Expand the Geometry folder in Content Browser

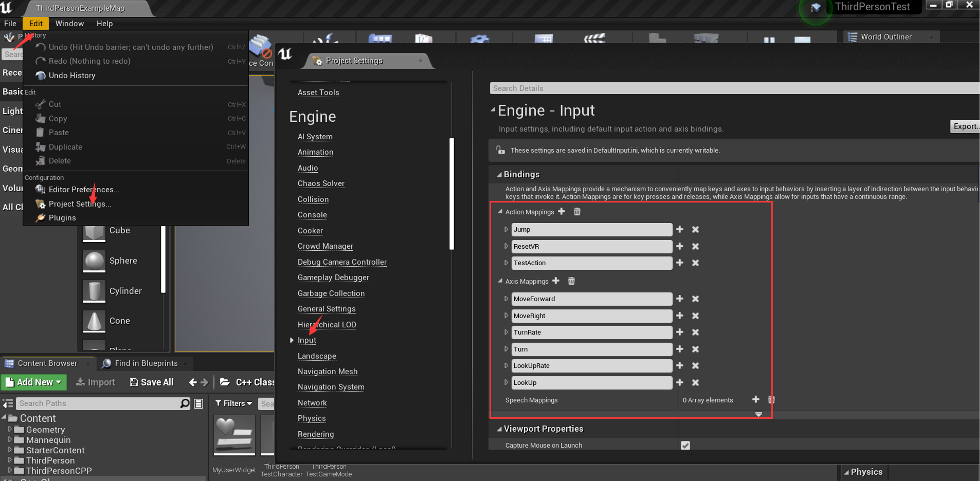[10, 429]
